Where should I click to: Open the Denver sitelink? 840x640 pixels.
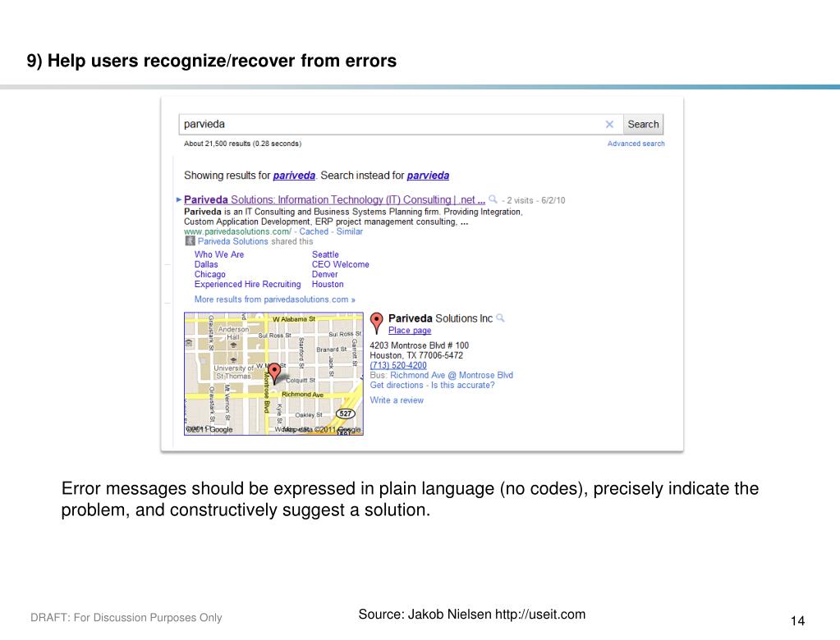(324, 274)
